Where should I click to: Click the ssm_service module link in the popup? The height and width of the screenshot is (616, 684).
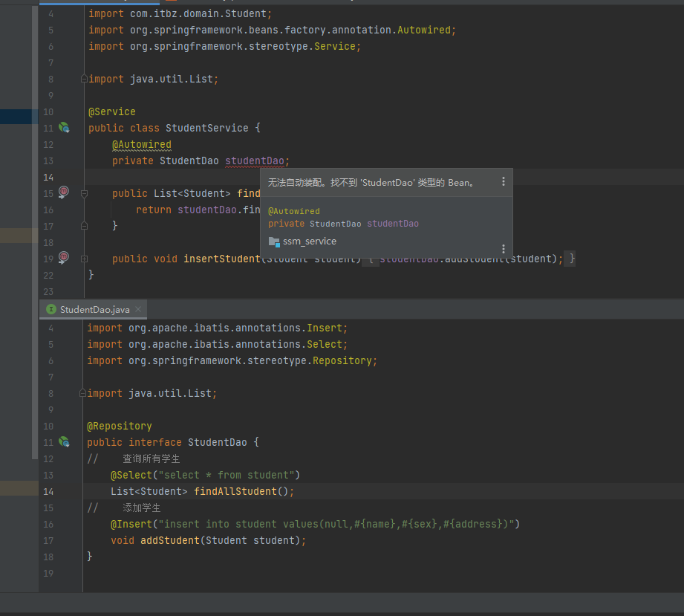(x=309, y=241)
